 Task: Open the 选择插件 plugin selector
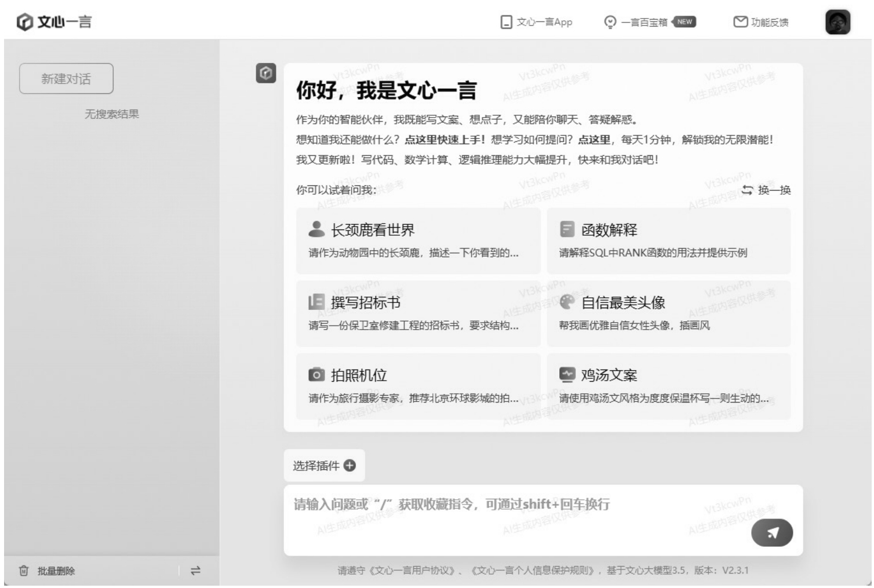point(324,465)
